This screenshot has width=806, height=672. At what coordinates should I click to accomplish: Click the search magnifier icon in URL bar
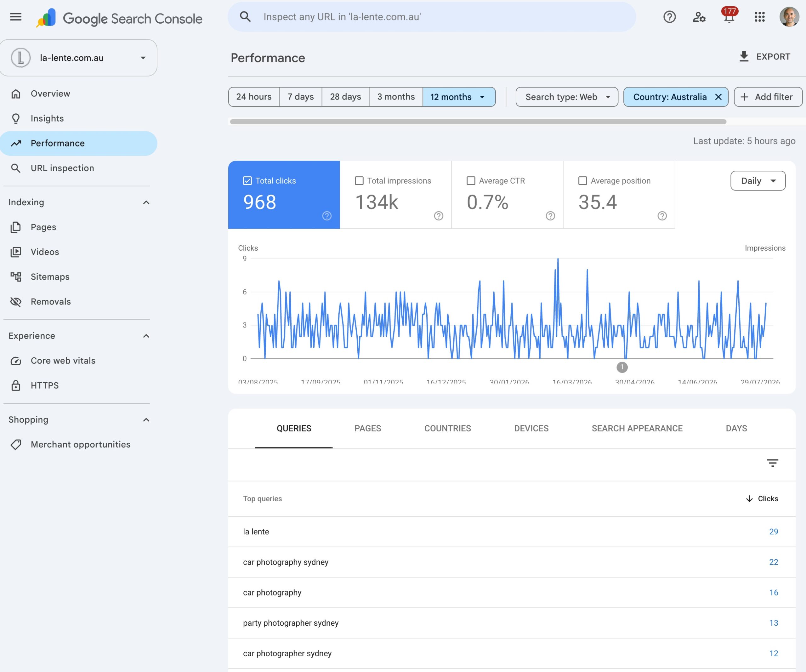pos(245,16)
